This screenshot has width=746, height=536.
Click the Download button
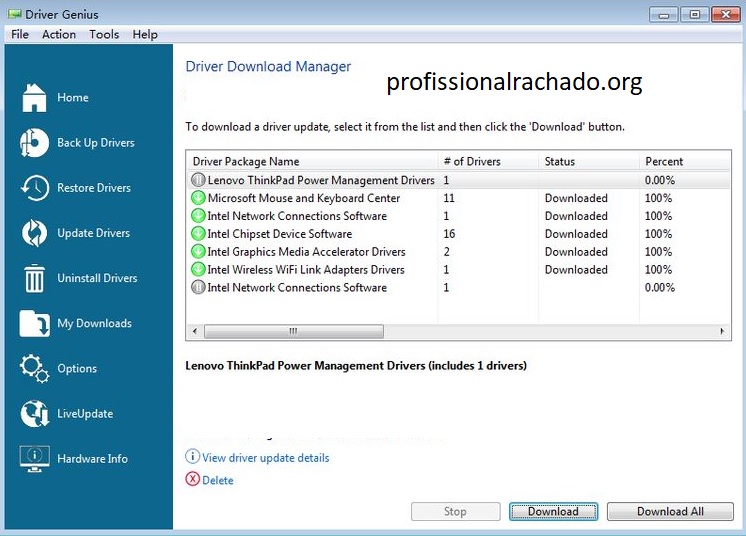click(553, 511)
